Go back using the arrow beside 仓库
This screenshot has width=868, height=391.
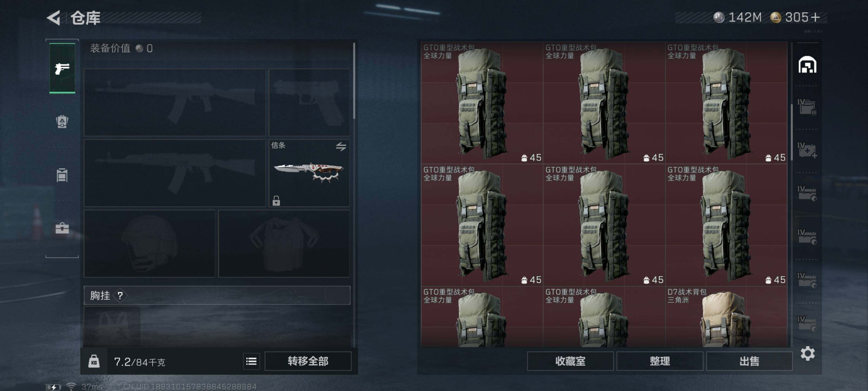[x=54, y=18]
